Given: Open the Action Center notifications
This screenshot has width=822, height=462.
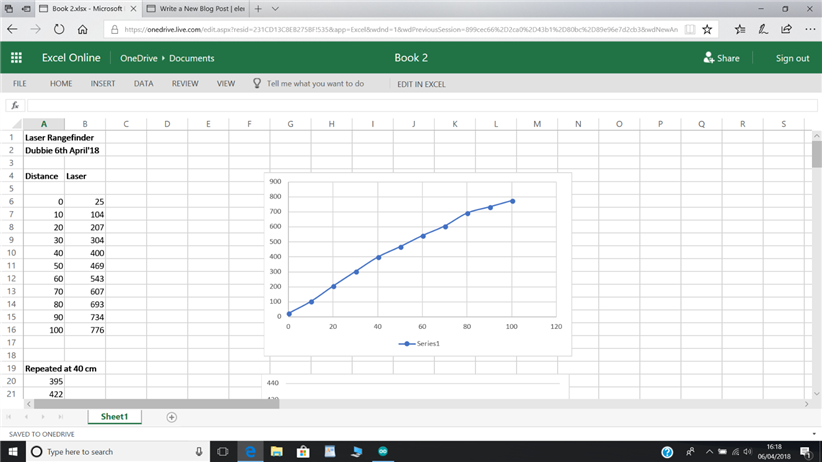Looking at the screenshot, I should (806, 452).
